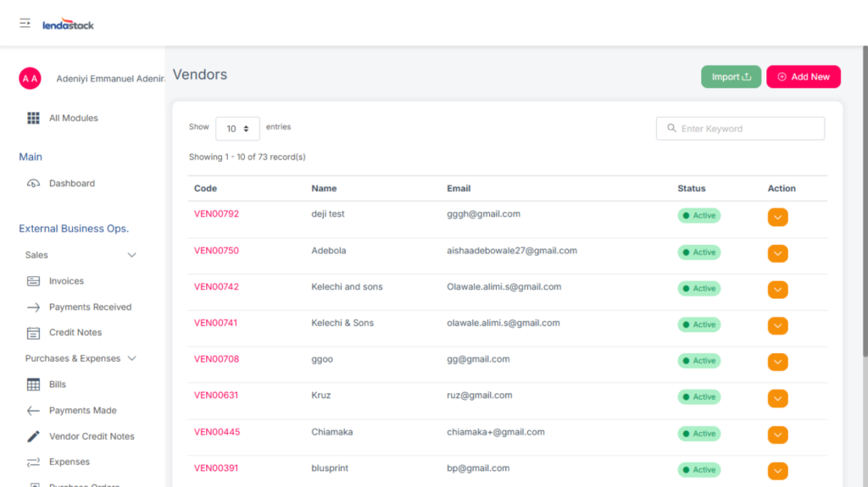The height and width of the screenshot is (487, 868).
Task: Click the hamburger menu toggle icon
Action: tap(25, 24)
